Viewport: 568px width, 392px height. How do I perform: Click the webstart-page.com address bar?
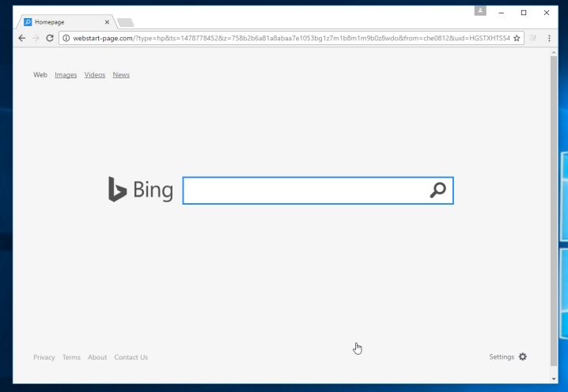[291, 38]
